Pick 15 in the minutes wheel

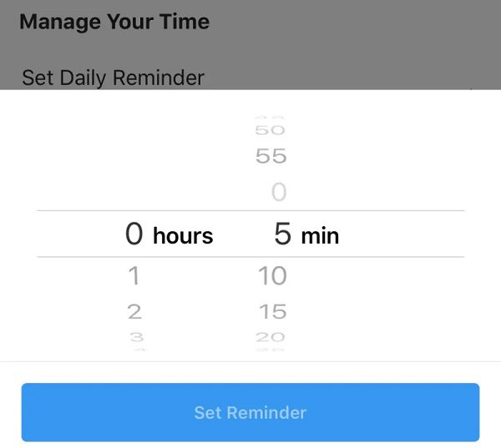click(x=272, y=312)
